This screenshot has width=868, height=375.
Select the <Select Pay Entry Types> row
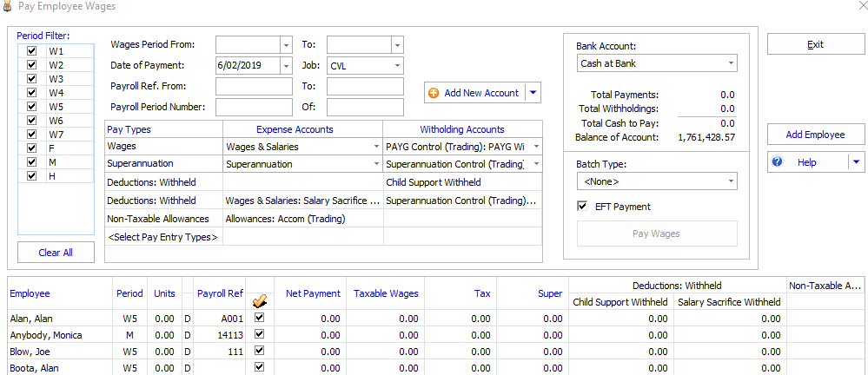162,237
